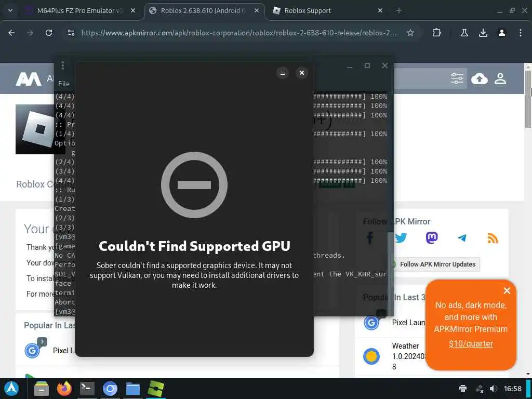Click the $10/quarter premium link
The width and height of the screenshot is (532, 399).
click(x=471, y=344)
